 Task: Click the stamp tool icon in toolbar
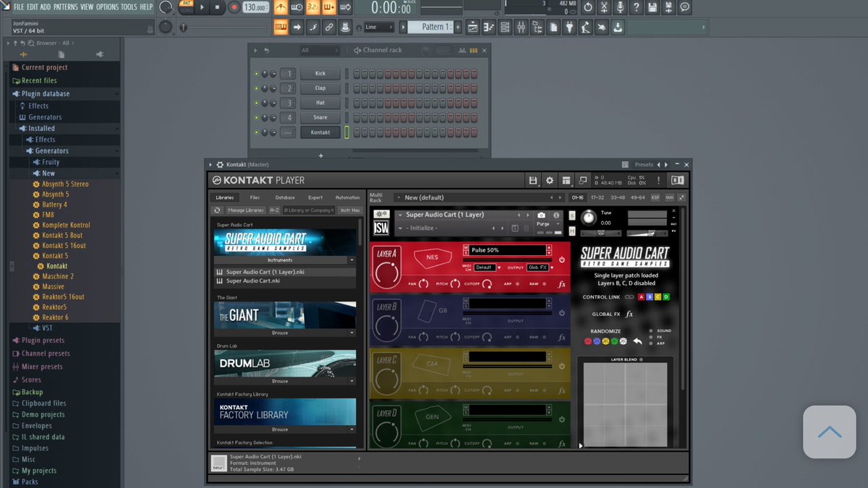coord(346,27)
